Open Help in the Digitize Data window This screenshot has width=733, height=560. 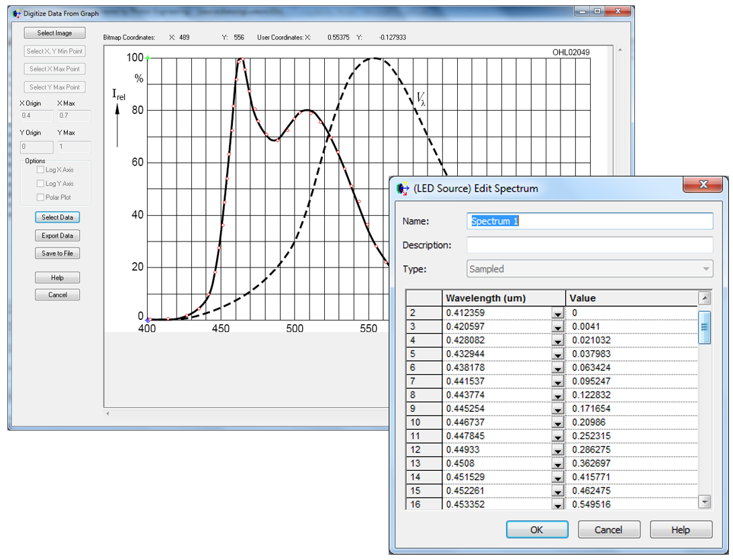coord(58,278)
